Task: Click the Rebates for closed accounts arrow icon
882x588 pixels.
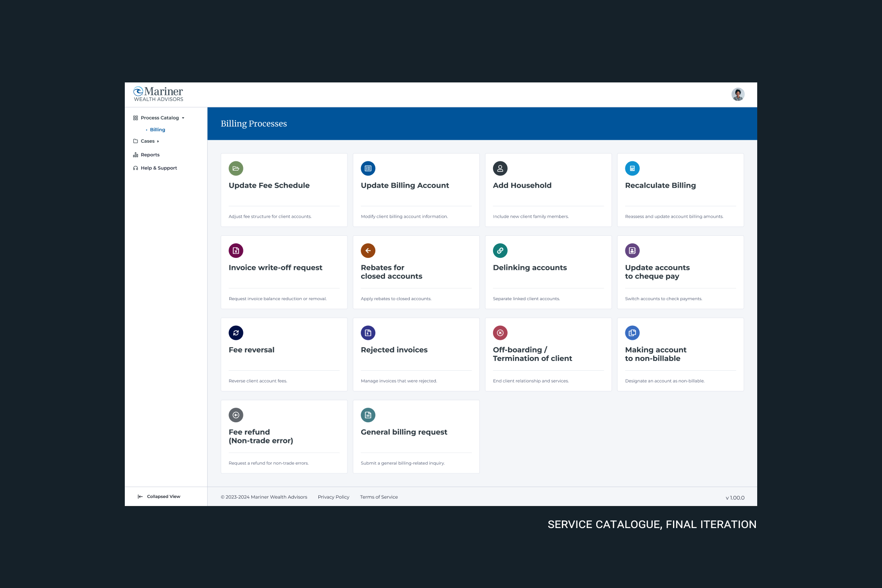Action: click(368, 250)
